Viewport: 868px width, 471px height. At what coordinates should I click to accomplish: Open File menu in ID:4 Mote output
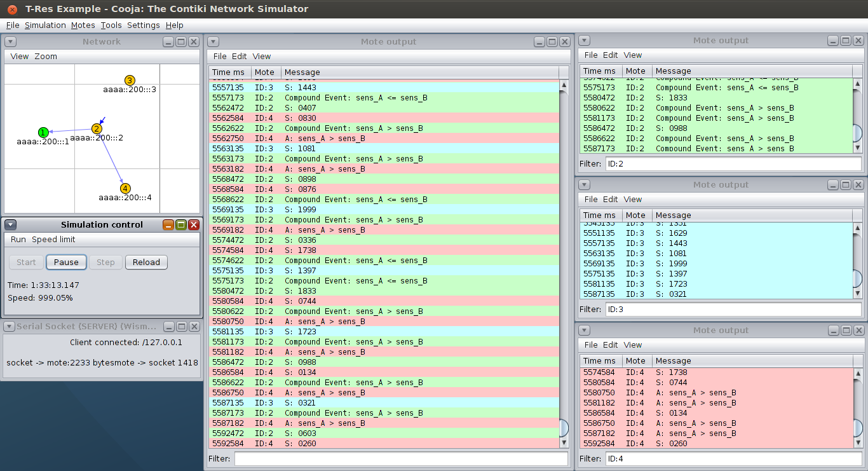pos(591,345)
